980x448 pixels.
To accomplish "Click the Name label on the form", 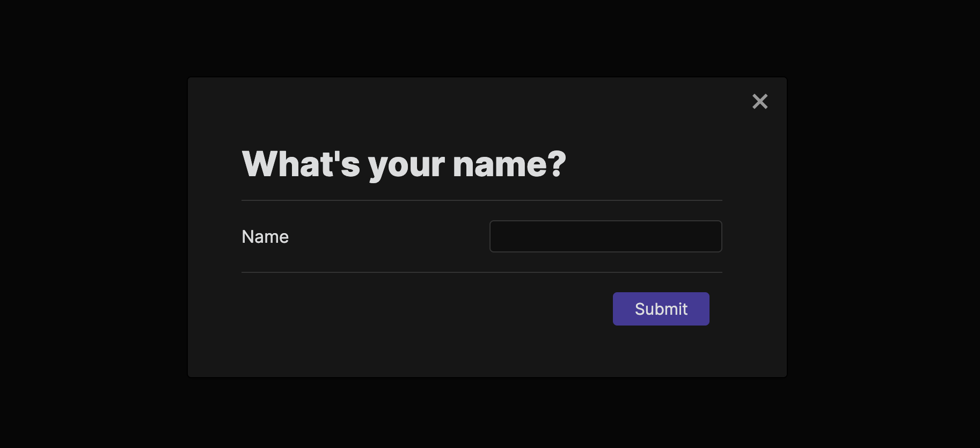I will [265, 236].
